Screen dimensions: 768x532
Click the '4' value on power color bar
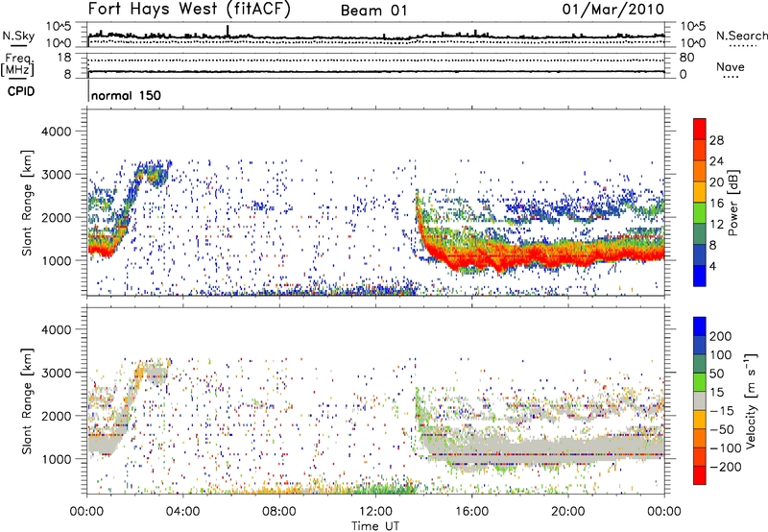[x=713, y=266]
